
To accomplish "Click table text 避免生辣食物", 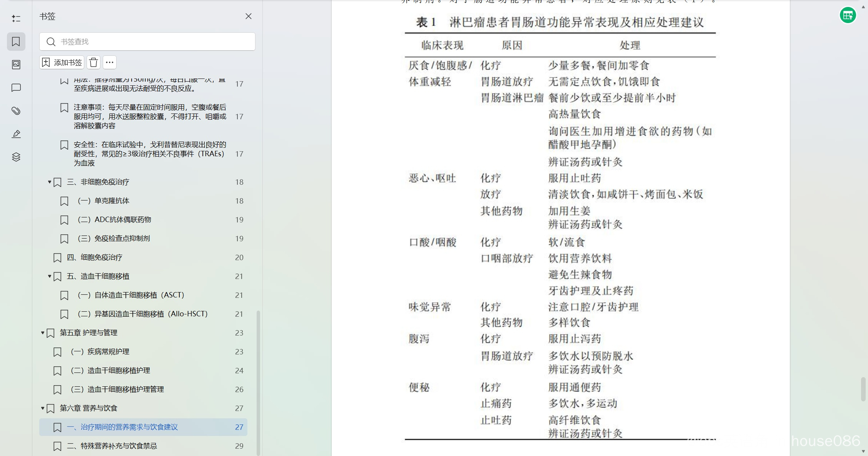I will click(580, 274).
